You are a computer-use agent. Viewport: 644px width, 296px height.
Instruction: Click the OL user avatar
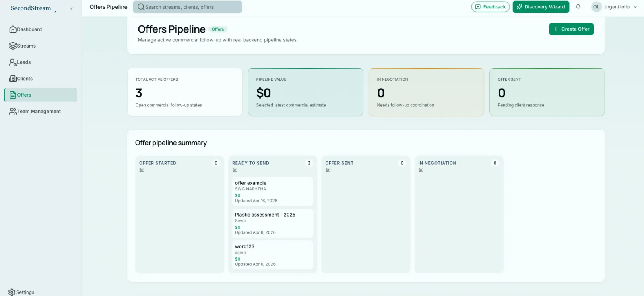click(596, 7)
